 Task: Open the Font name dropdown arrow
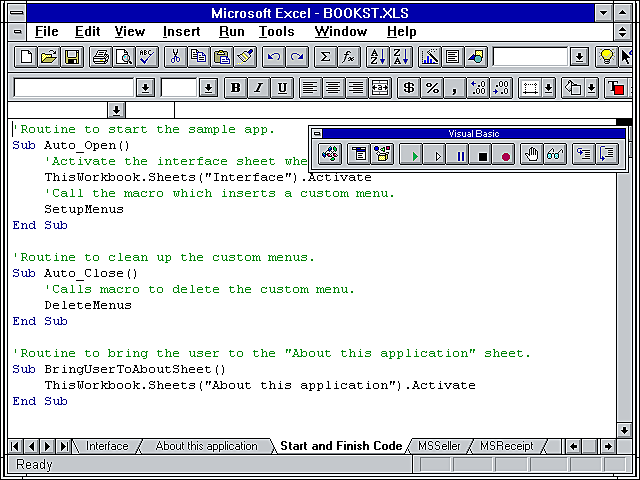coord(145,87)
